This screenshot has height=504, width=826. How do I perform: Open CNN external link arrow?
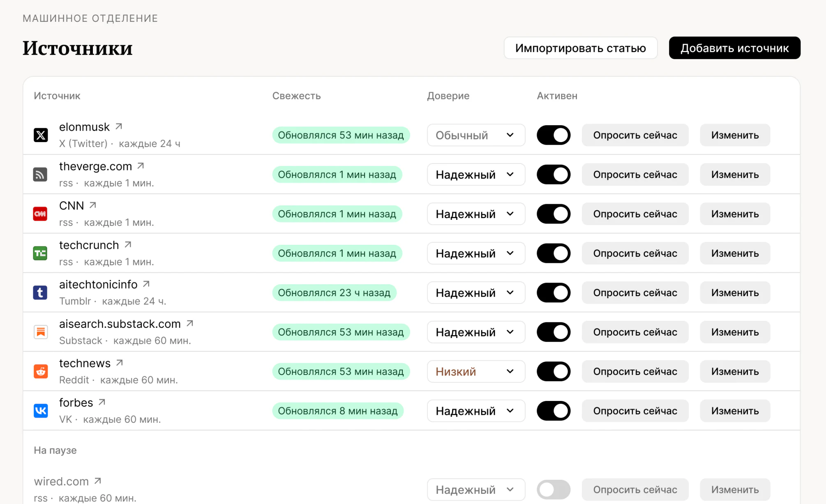[93, 205]
